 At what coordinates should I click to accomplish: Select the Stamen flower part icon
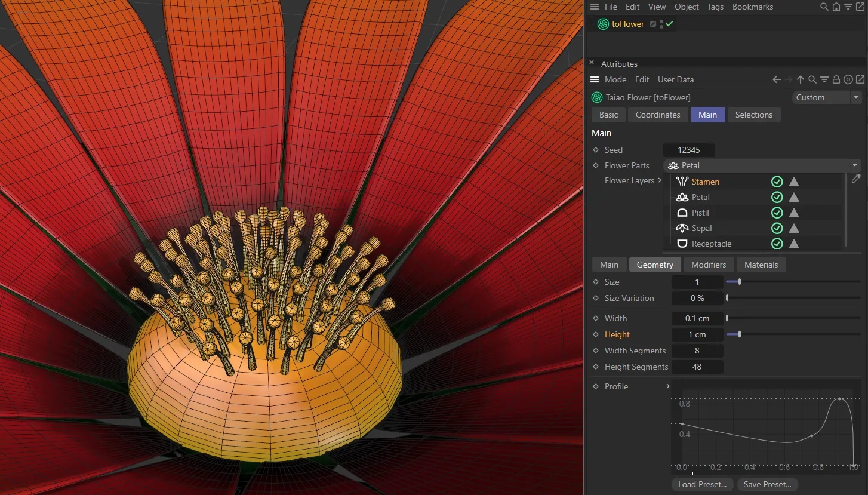pyautogui.click(x=682, y=182)
